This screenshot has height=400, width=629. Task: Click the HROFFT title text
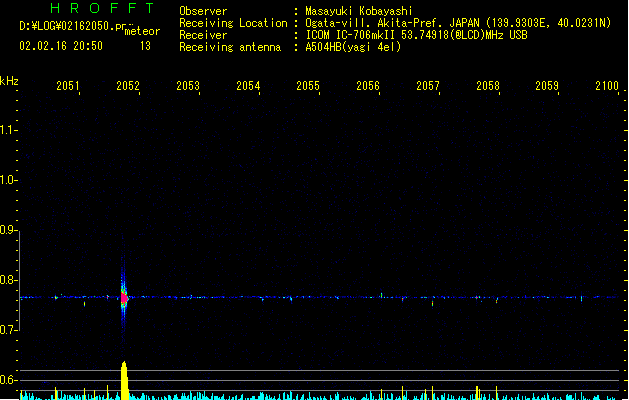click(x=103, y=8)
